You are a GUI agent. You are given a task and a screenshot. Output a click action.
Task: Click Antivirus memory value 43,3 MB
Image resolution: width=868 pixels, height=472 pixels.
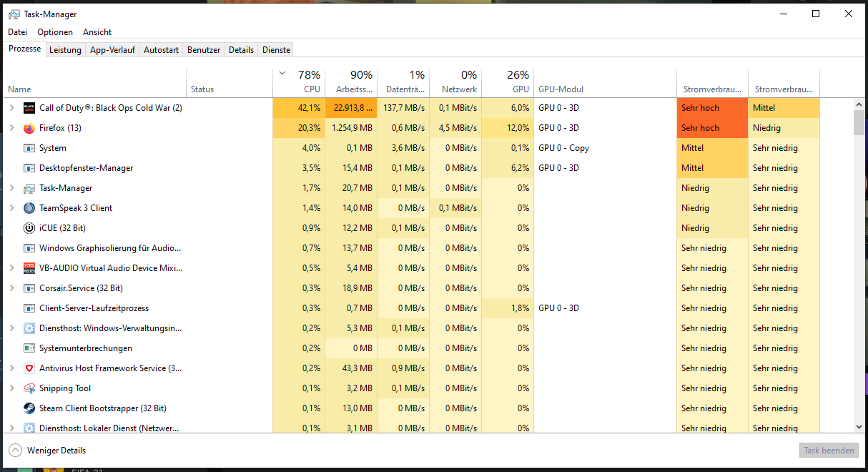coord(351,368)
